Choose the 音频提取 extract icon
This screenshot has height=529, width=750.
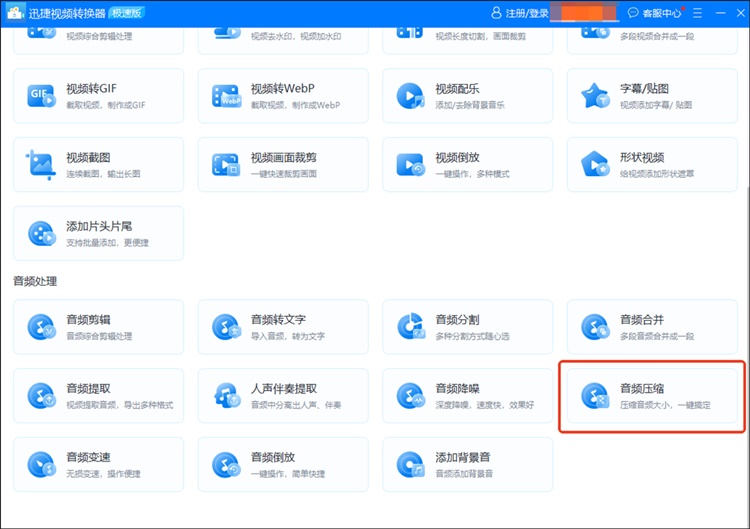[42, 396]
